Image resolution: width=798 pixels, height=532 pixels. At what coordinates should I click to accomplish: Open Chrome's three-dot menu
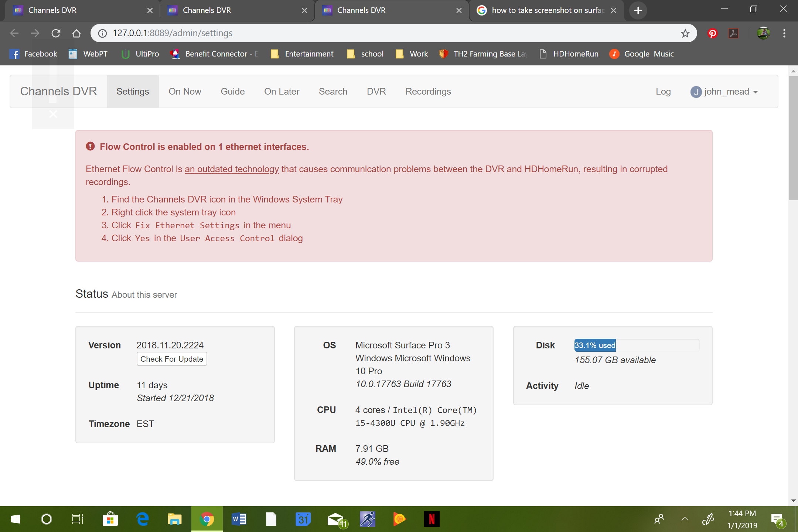point(784,33)
